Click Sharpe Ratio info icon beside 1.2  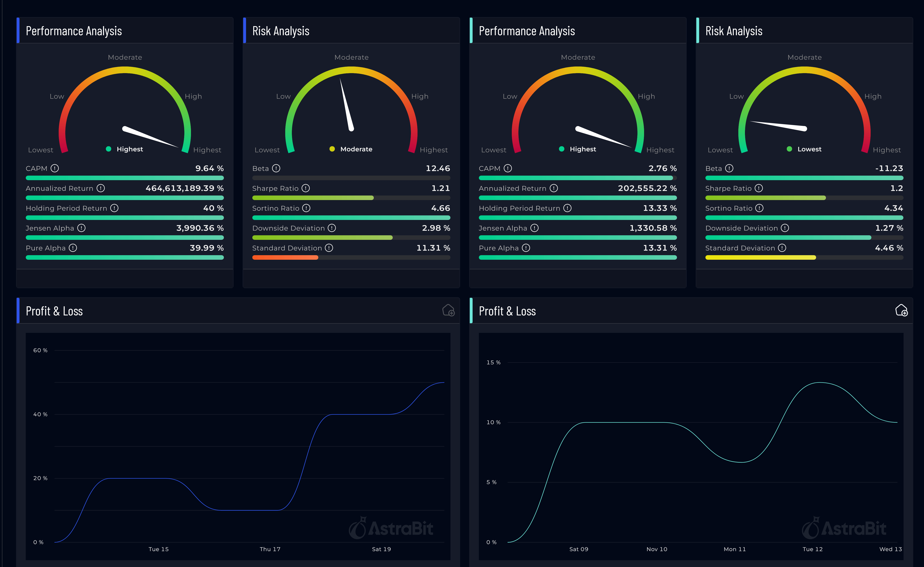pos(759,188)
